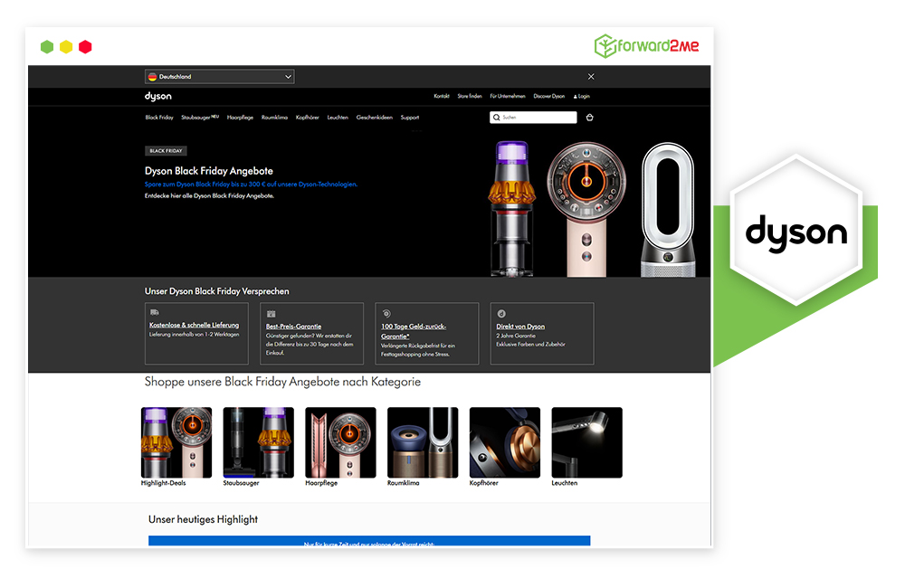This screenshot has height=588, width=905.
Task: Dismiss the banner with the X
Action: [x=591, y=76]
